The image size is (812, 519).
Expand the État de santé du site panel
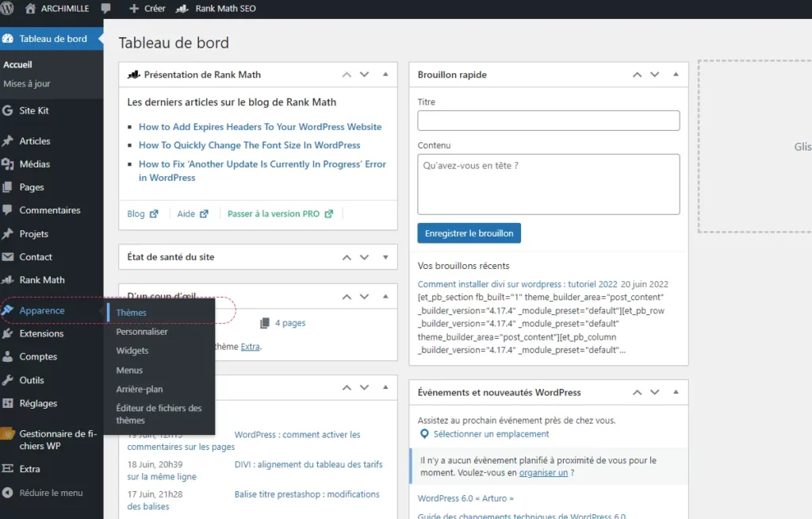(385, 257)
